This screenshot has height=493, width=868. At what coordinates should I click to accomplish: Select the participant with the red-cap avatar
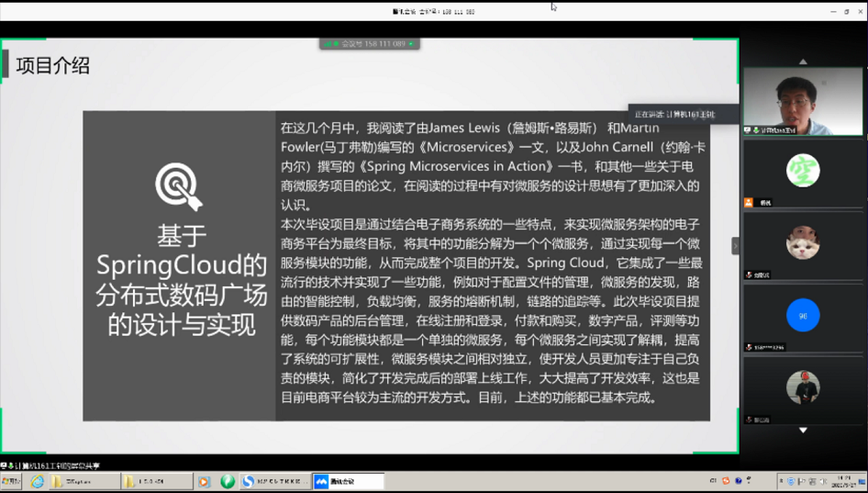(803, 387)
